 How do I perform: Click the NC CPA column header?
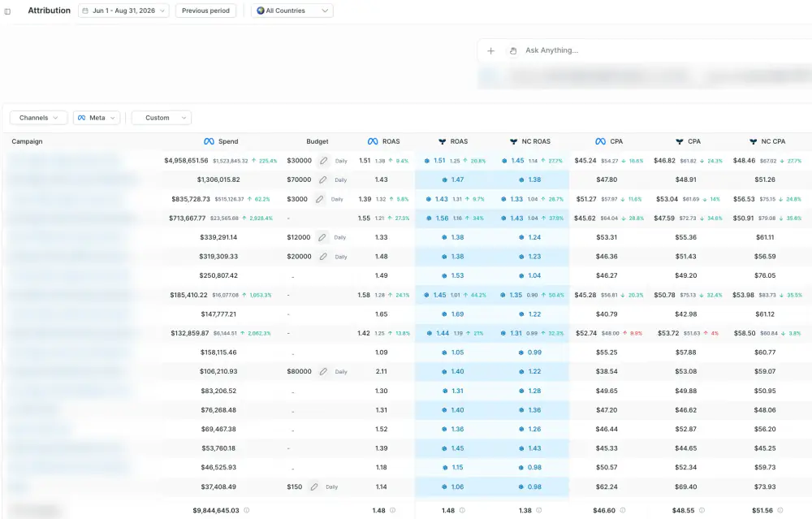click(767, 141)
